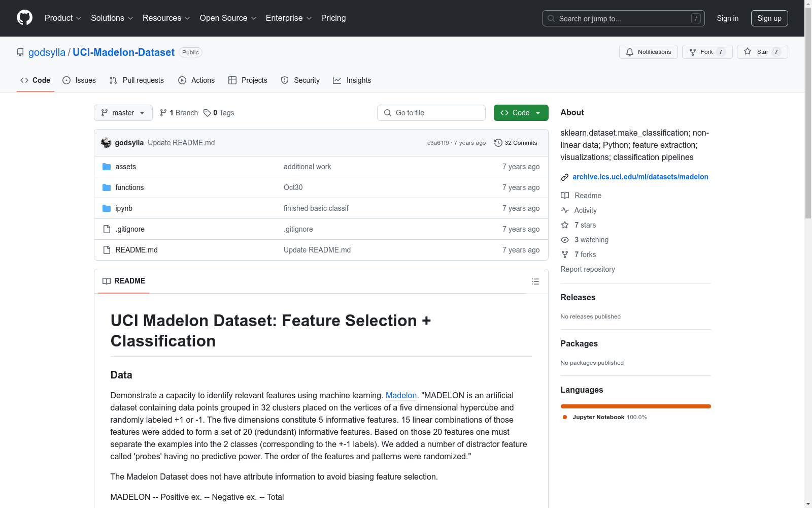Click Report repository link

click(588, 269)
